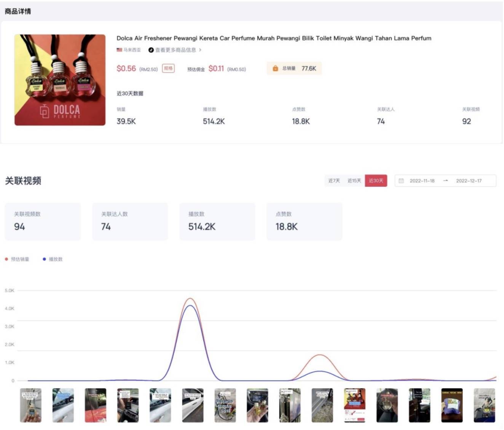Open the 查看更多商品信息 link
Image resolution: width=504 pixels, height=430 pixels.
(175, 50)
